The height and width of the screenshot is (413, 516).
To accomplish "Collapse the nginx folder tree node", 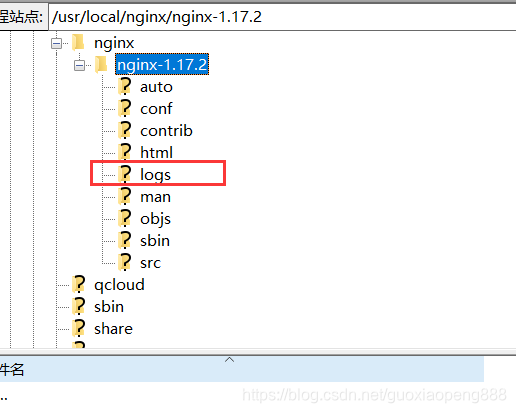I will pyautogui.click(x=56, y=43).
